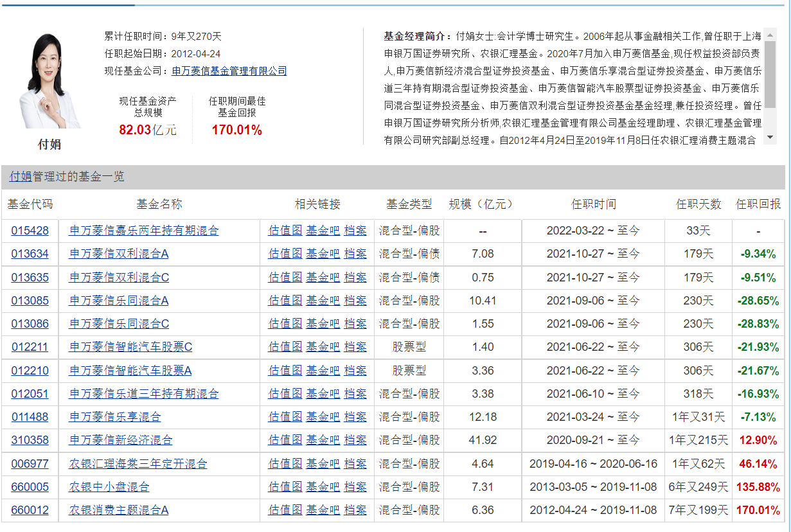Screen dimensions: 791x532
Task: Open 估值图 for 申万菱信双利混合C
Action: (x=285, y=278)
